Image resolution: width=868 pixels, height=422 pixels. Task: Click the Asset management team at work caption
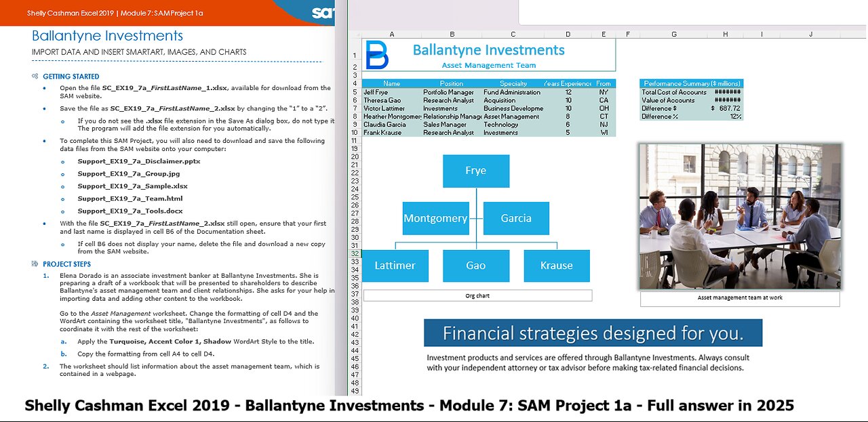click(x=740, y=298)
